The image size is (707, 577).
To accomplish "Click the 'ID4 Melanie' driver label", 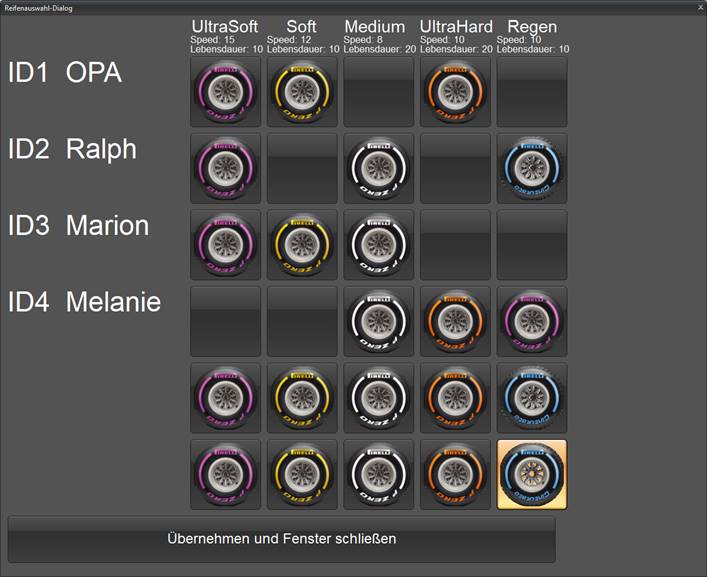I will [84, 302].
